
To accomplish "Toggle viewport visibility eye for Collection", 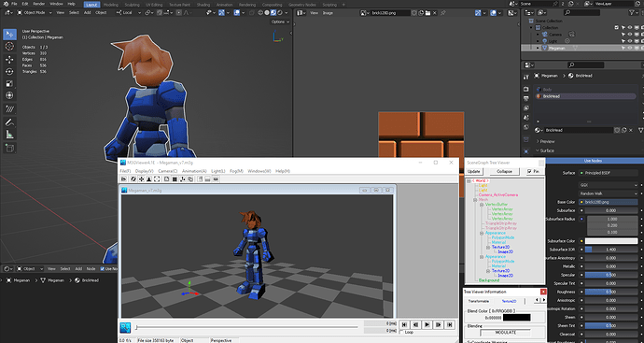I will 630,27.
